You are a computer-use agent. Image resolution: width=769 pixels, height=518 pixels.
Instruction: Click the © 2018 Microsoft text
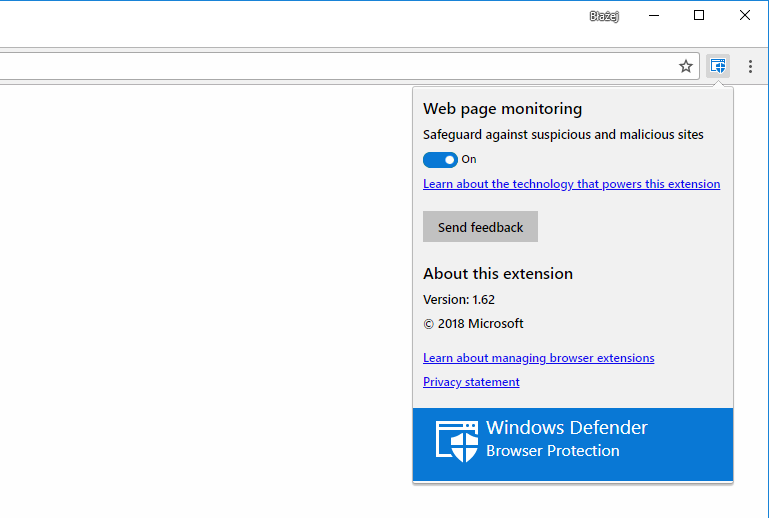473,324
